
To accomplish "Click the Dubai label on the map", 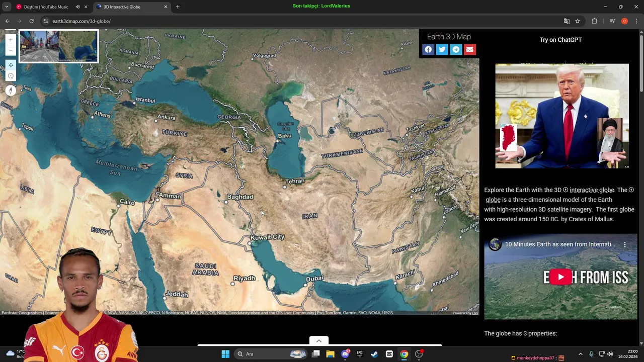I will (314, 279).
